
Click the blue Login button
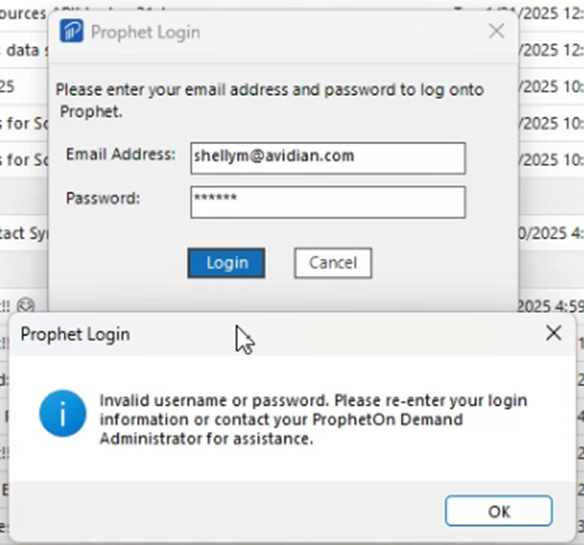226,263
